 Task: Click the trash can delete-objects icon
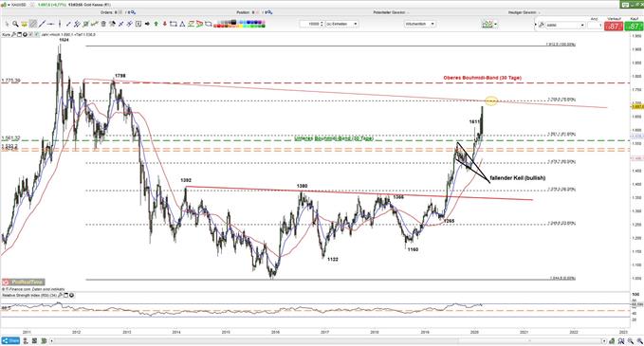[x=103, y=24]
